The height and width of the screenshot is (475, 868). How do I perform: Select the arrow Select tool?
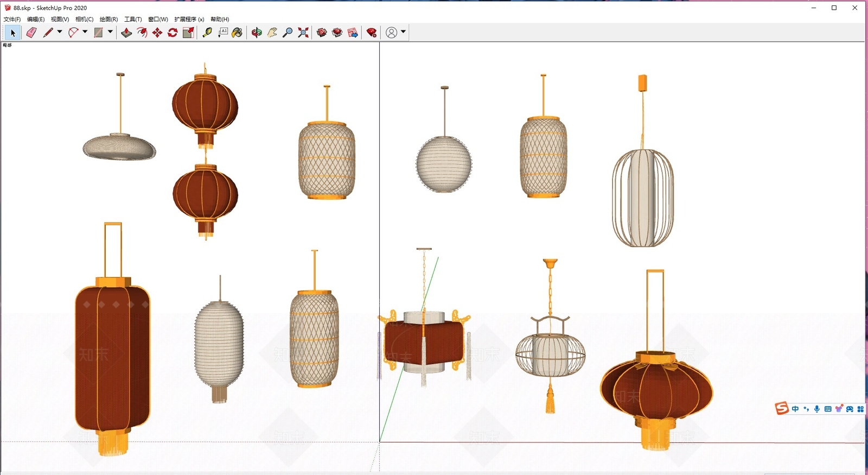pos(13,33)
